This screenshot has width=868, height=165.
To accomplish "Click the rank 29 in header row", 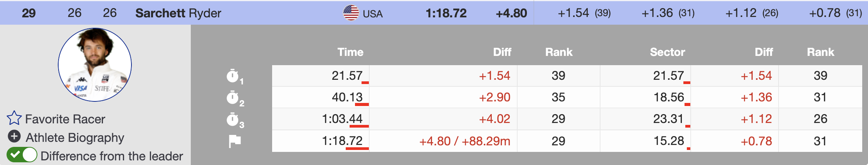I will point(29,13).
